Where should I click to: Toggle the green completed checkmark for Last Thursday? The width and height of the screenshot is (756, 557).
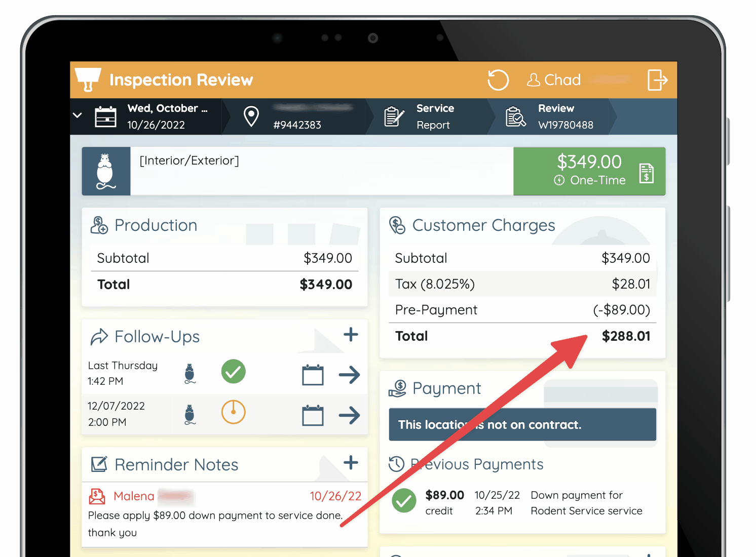coord(233,372)
